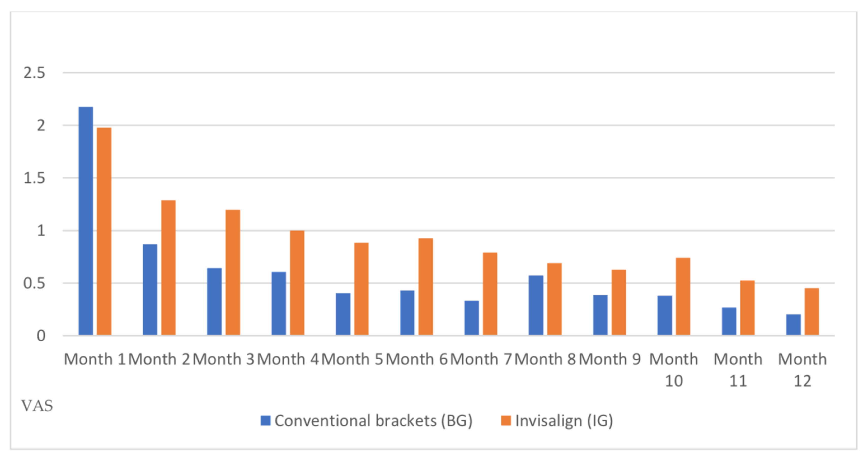Viewport: 868px width, 462px height.
Task: Click the Invisalign (IG) legend label
Action: 564,421
